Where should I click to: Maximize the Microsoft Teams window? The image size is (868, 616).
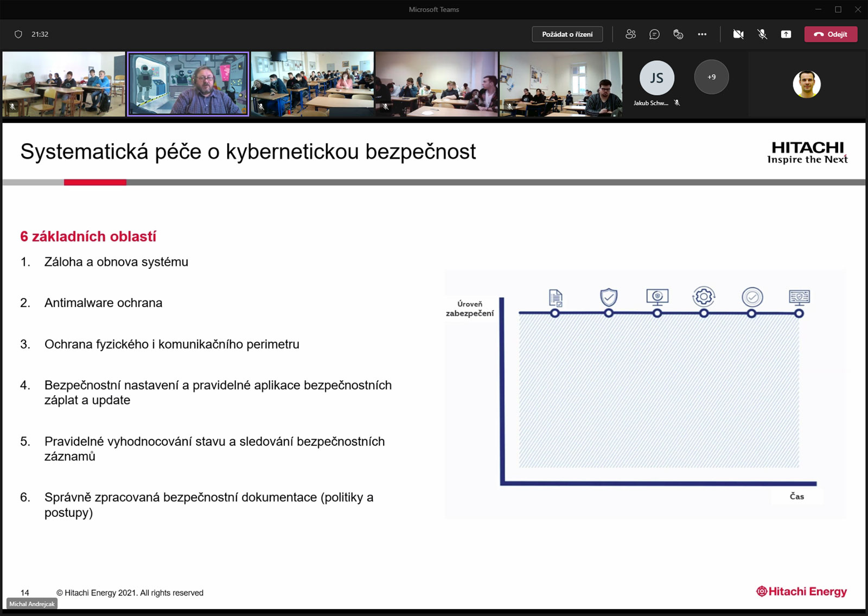click(838, 9)
